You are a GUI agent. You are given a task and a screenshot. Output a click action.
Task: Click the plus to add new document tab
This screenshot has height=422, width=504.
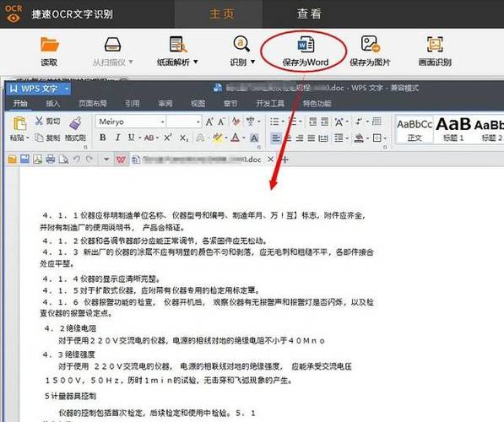285,159
